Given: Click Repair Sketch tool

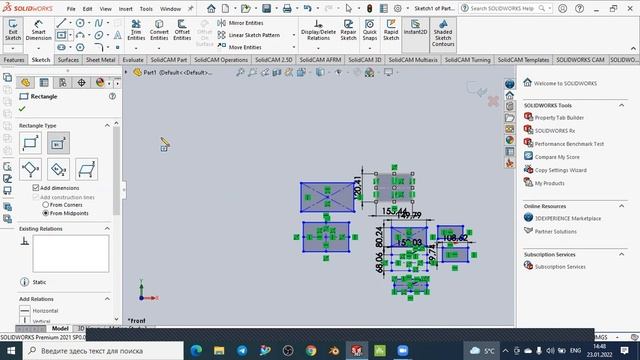Looking at the screenshot, I should point(348,30).
